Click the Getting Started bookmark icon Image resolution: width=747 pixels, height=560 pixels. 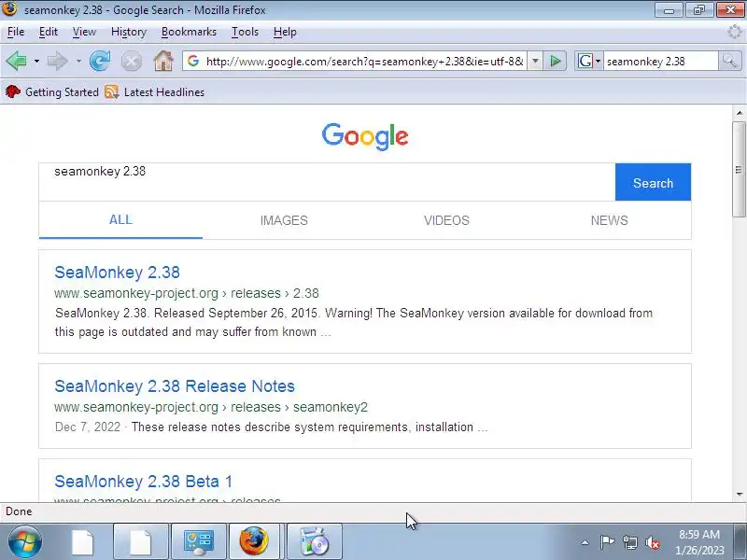(12, 91)
